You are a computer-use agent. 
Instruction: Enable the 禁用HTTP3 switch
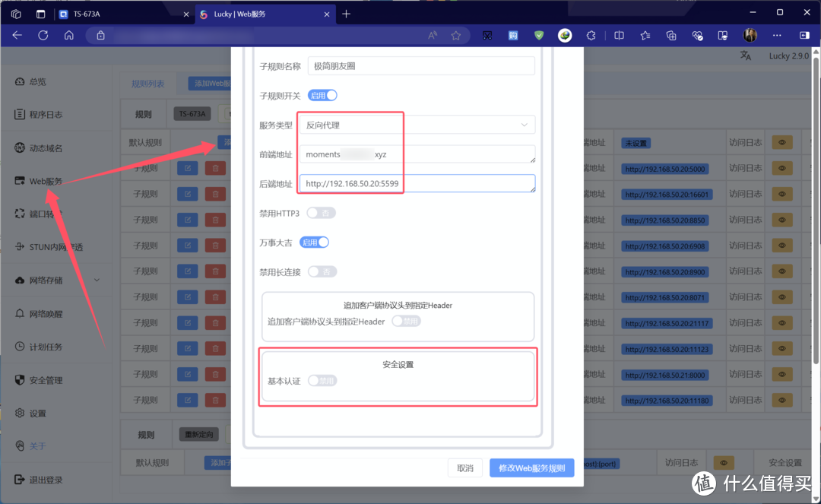tap(321, 214)
